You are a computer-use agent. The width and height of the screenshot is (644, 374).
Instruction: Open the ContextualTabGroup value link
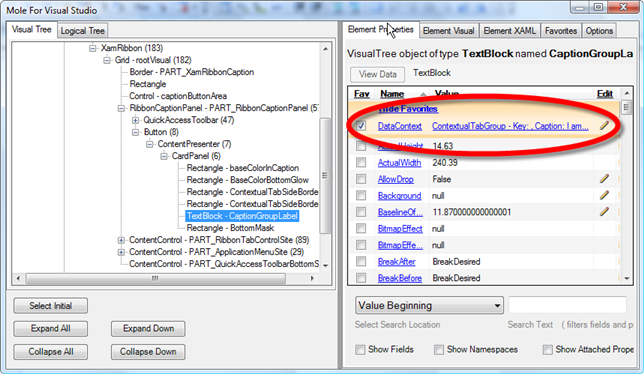click(x=510, y=126)
